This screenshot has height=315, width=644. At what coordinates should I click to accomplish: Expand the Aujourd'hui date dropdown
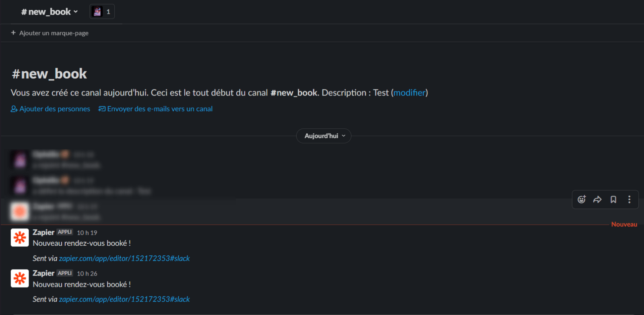point(324,136)
